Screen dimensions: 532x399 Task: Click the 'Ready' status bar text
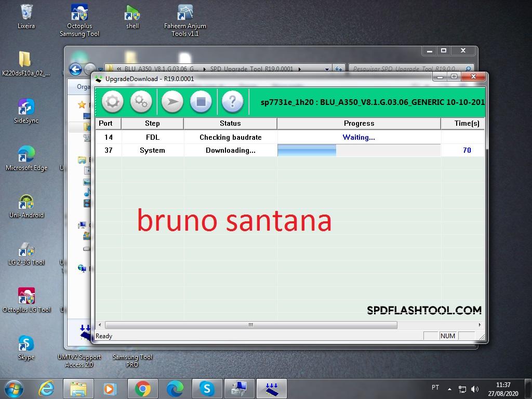click(104, 336)
